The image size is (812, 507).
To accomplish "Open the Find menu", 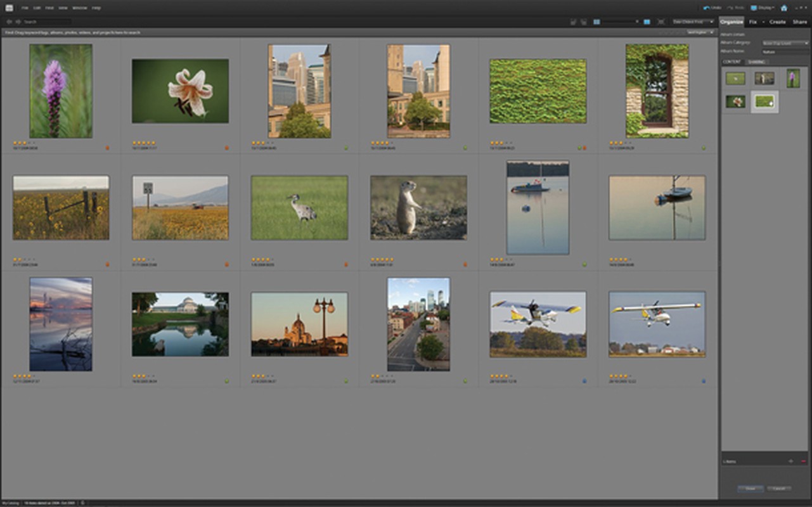I will point(50,8).
